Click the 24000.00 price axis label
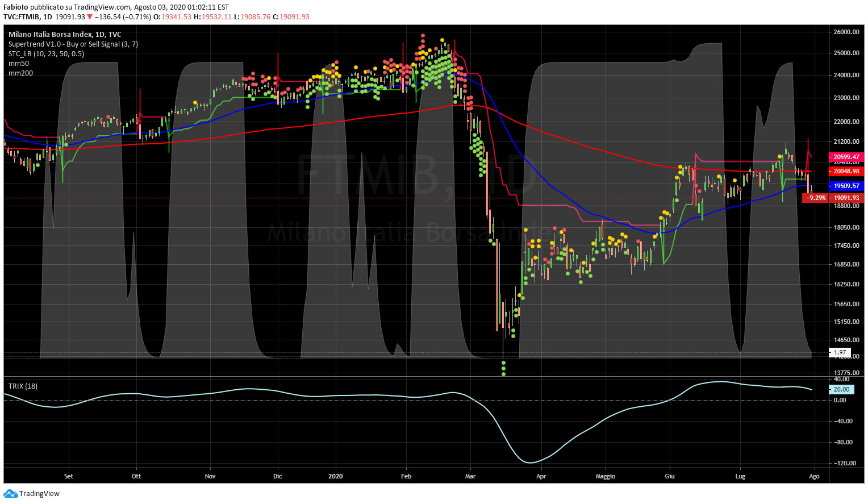Image resolution: width=868 pixels, height=504 pixels. coord(846,75)
